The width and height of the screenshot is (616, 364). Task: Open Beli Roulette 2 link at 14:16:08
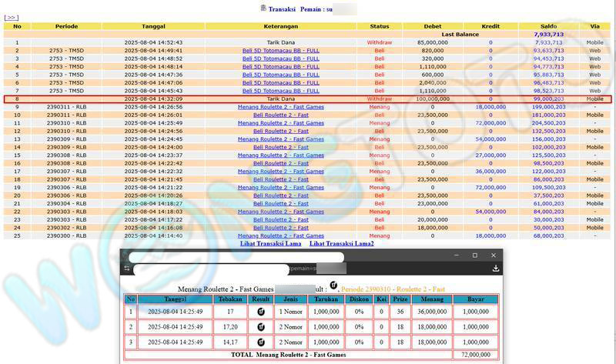tap(281, 228)
